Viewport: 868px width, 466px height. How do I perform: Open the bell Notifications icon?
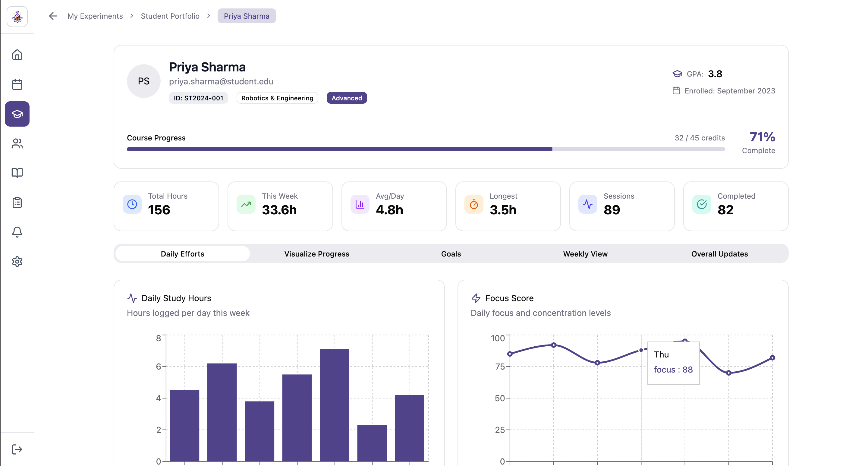[x=17, y=232]
